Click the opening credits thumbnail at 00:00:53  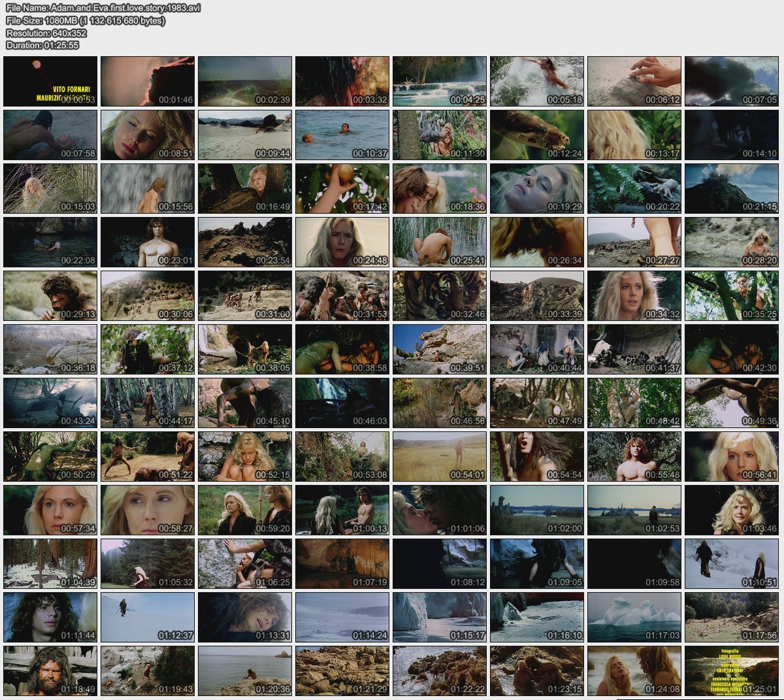50,81
